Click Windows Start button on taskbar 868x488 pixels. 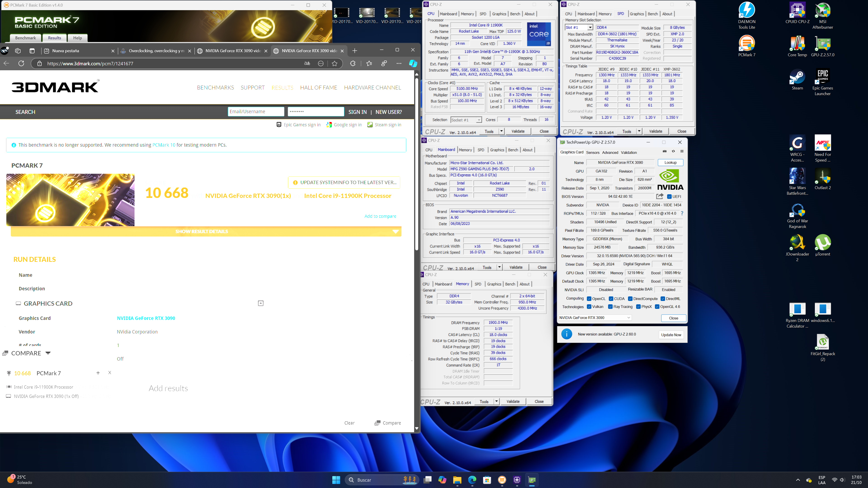(x=336, y=480)
